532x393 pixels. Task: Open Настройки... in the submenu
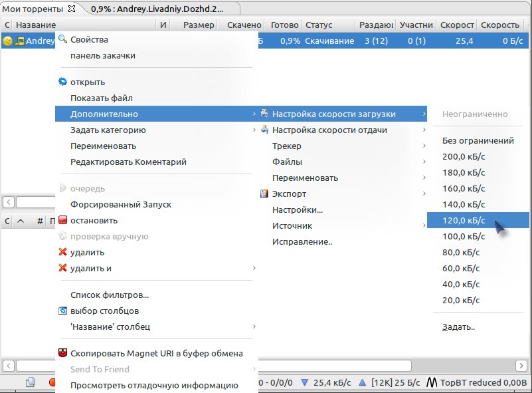343,209
